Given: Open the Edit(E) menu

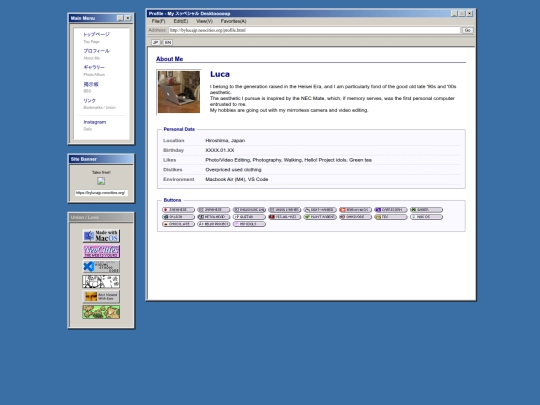Looking at the screenshot, I should coord(181,21).
